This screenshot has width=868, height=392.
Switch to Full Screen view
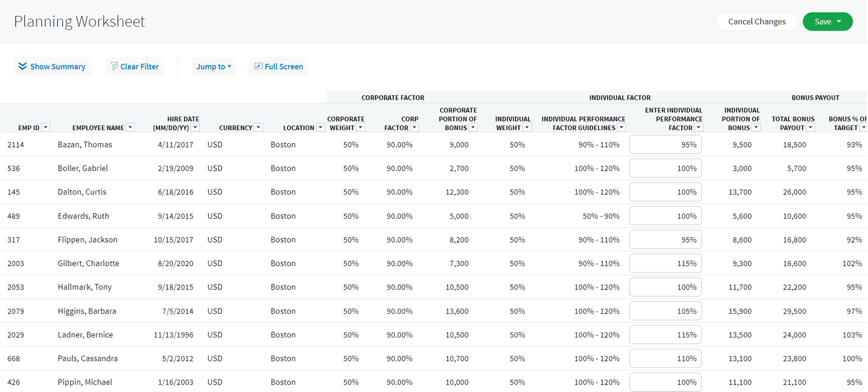[278, 67]
